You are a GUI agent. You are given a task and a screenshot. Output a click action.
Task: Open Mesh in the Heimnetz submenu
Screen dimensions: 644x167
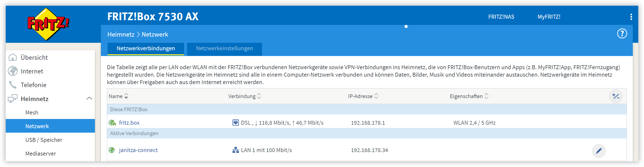point(32,112)
